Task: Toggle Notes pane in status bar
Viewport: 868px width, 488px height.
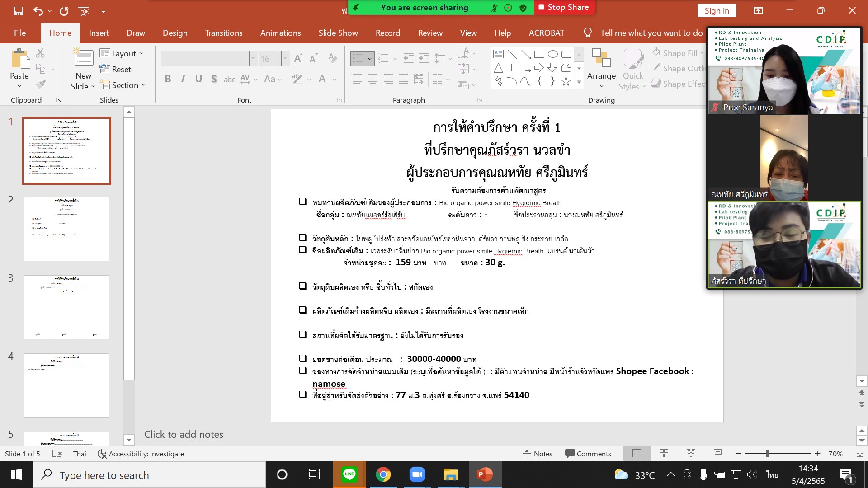Action: point(538,454)
